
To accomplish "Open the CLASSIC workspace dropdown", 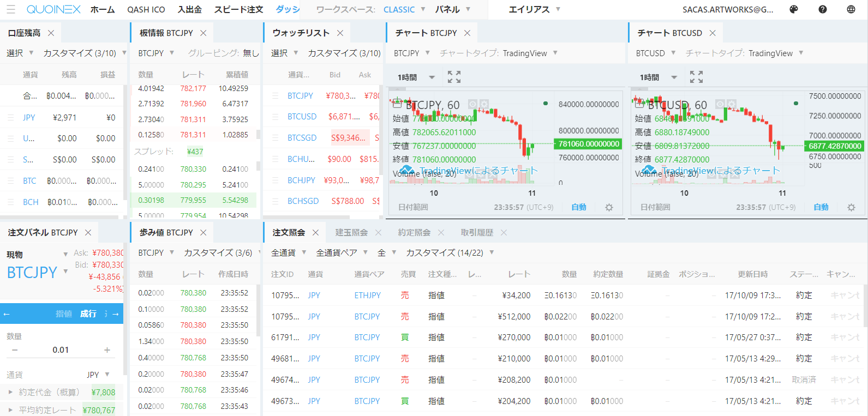I will 405,9.
